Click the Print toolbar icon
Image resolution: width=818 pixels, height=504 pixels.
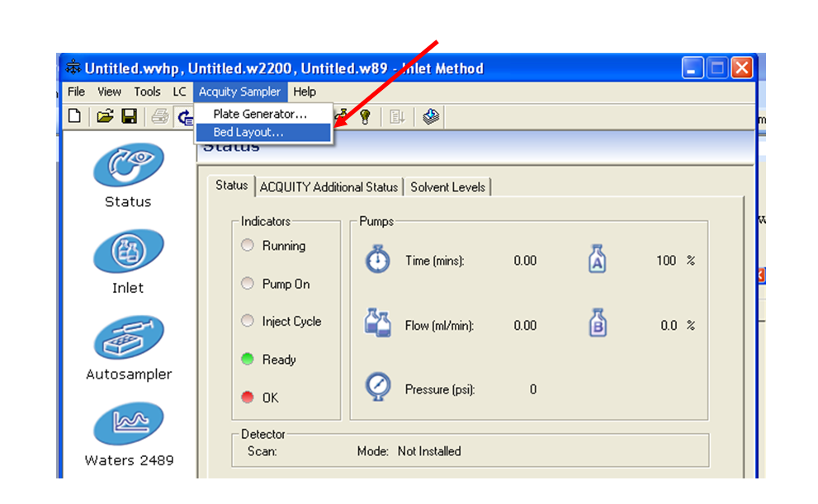159,116
